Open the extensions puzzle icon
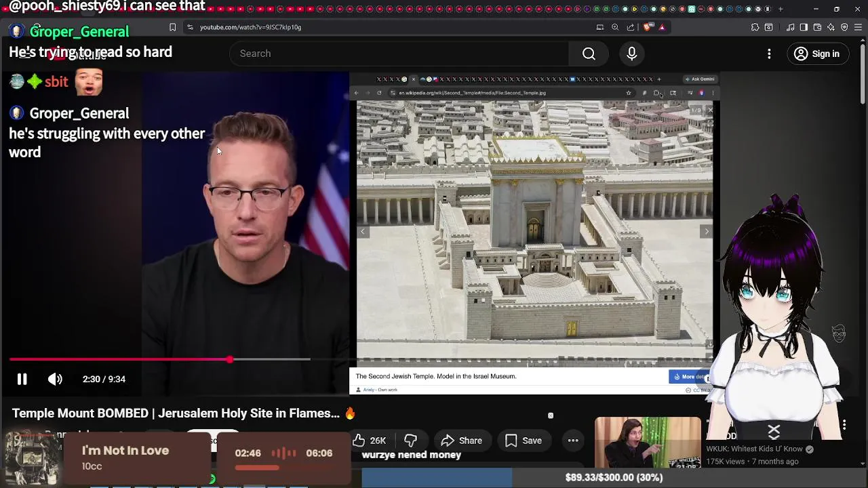 755,27
